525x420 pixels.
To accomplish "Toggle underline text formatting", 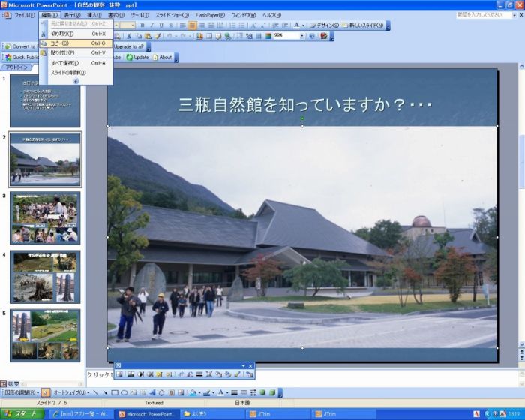I will tap(160, 25).
